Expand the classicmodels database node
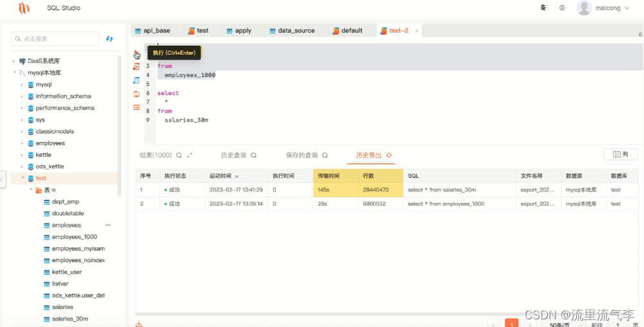This screenshot has width=644, height=327. pyautogui.click(x=22, y=132)
